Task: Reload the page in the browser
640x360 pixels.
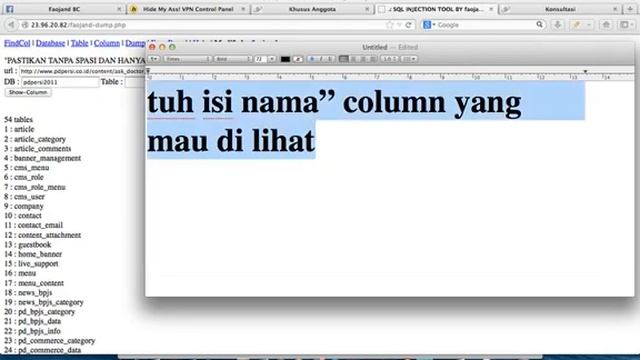Action: pyautogui.click(x=408, y=25)
